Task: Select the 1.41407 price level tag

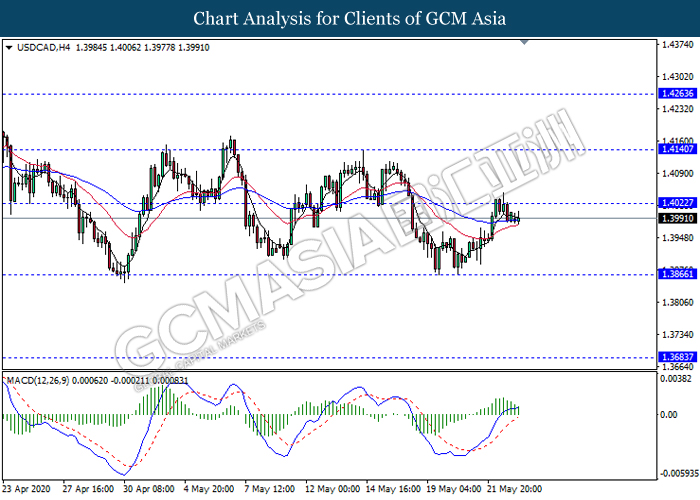Action: pos(673,149)
